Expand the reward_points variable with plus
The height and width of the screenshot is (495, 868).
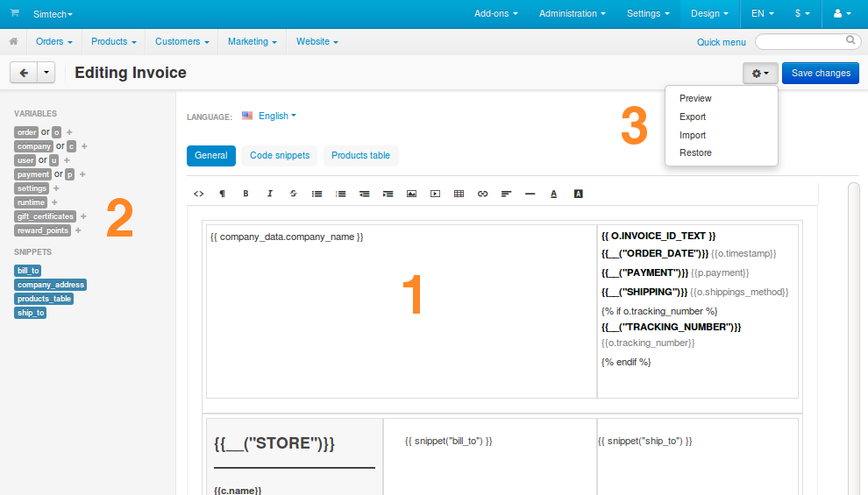pyautogui.click(x=78, y=230)
